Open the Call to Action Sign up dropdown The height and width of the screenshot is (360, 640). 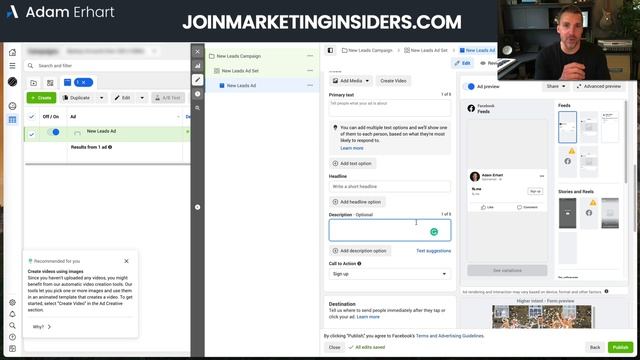pos(390,274)
